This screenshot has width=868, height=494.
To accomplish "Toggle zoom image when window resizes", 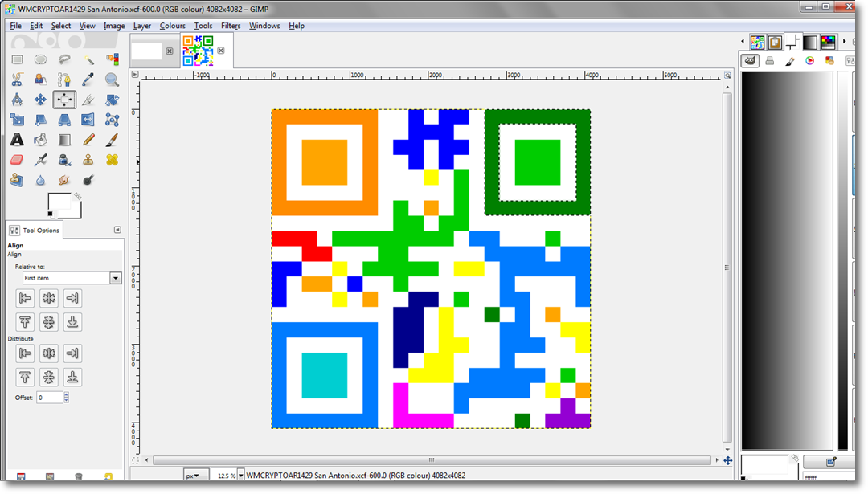I will pyautogui.click(x=727, y=76).
